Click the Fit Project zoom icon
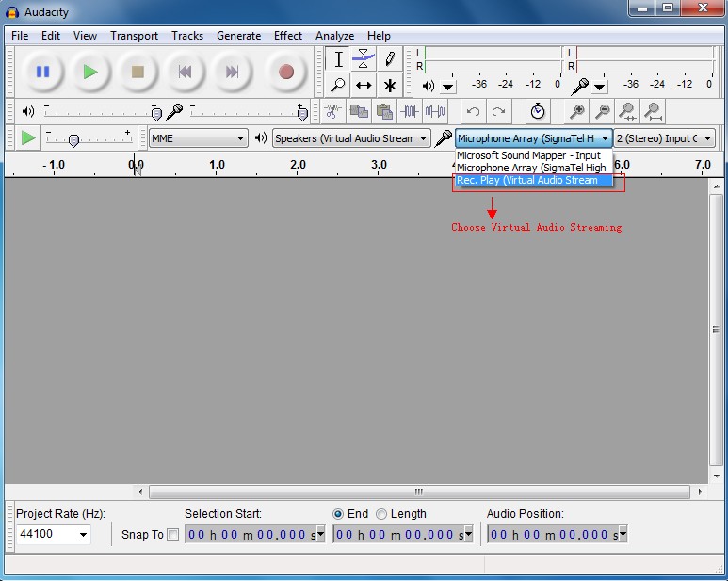This screenshot has width=728, height=581. click(653, 111)
